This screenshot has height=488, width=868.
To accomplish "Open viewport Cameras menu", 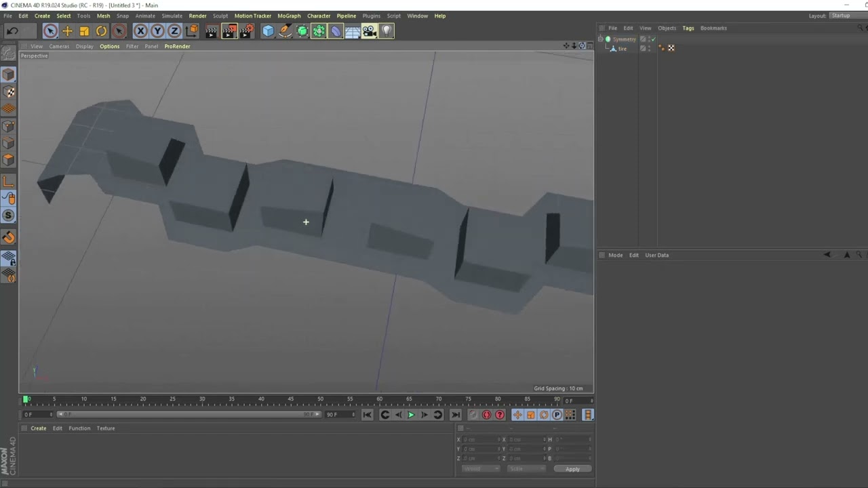I will click(x=59, y=46).
